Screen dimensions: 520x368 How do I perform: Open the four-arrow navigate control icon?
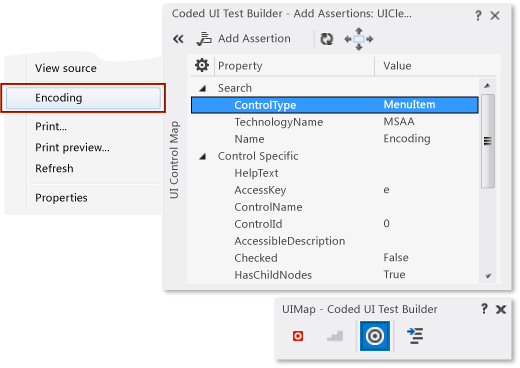(x=359, y=39)
